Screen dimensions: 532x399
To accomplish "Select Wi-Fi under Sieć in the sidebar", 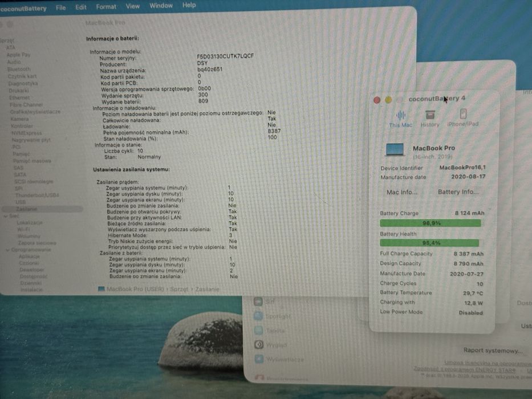I will click(x=23, y=229).
